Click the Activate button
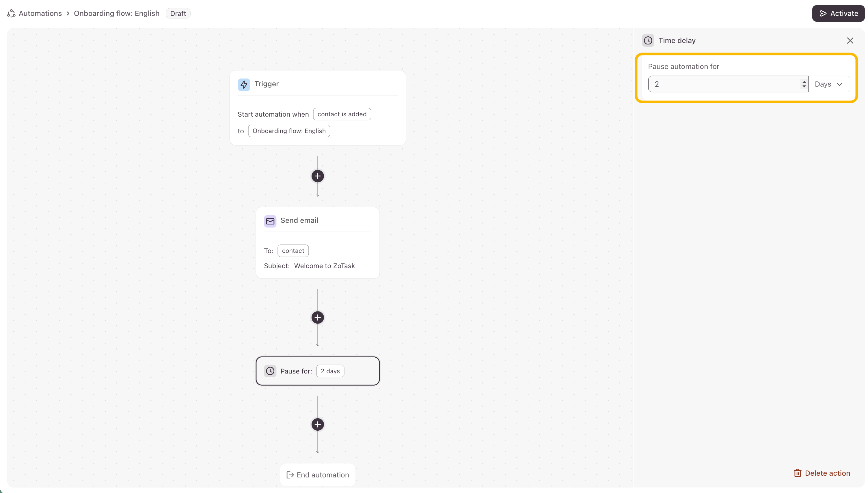This screenshot has height=493, width=868. coord(838,14)
